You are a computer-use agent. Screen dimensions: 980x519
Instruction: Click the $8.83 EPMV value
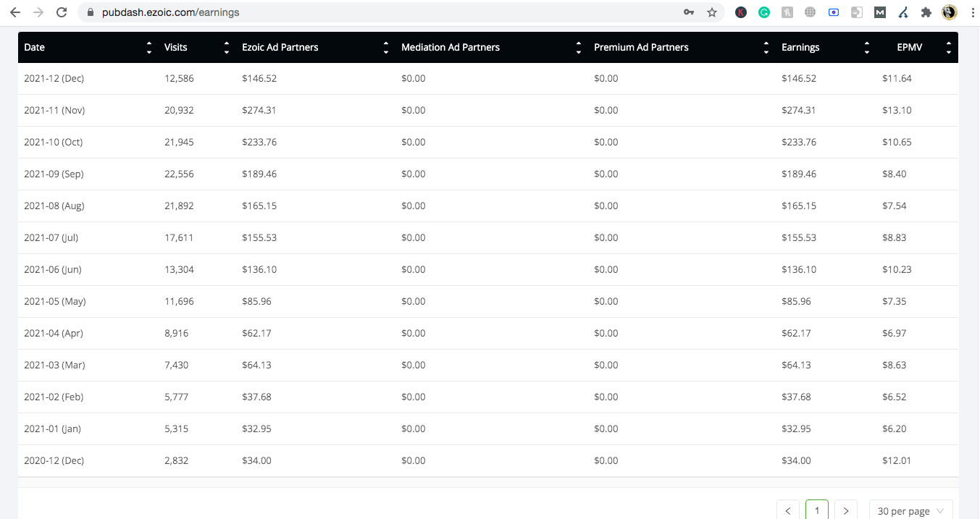click(894, 237)
